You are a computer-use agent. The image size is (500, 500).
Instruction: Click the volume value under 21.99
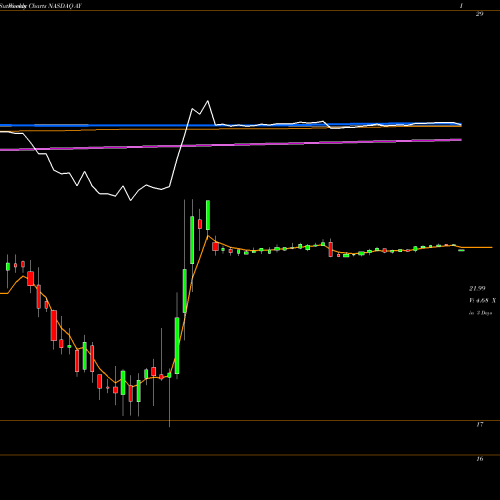click(482, 301)
